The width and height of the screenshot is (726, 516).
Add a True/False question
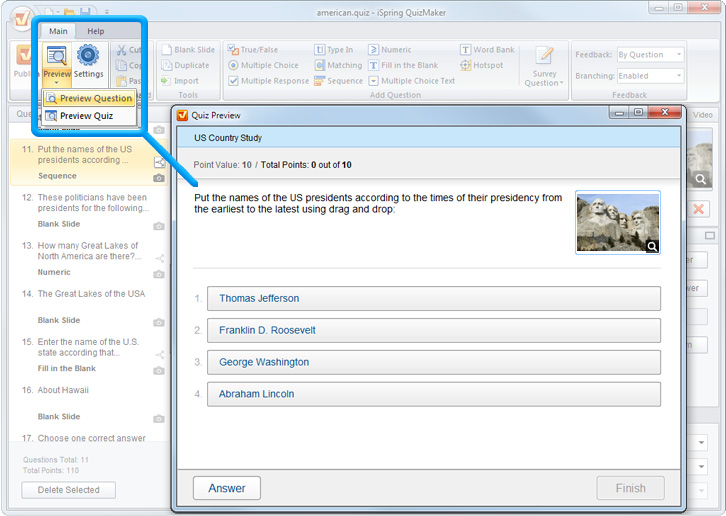pos(257,49)
